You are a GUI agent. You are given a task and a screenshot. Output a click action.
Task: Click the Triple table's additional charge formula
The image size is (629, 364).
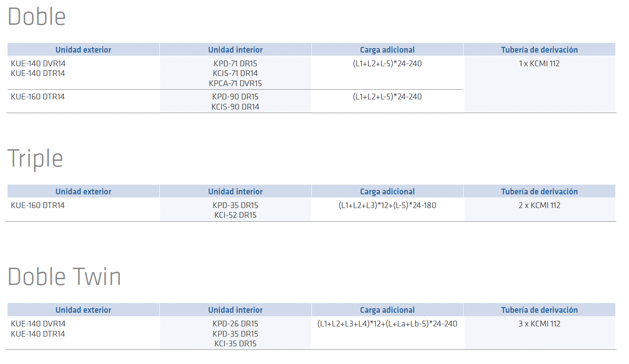coord(387,205)
